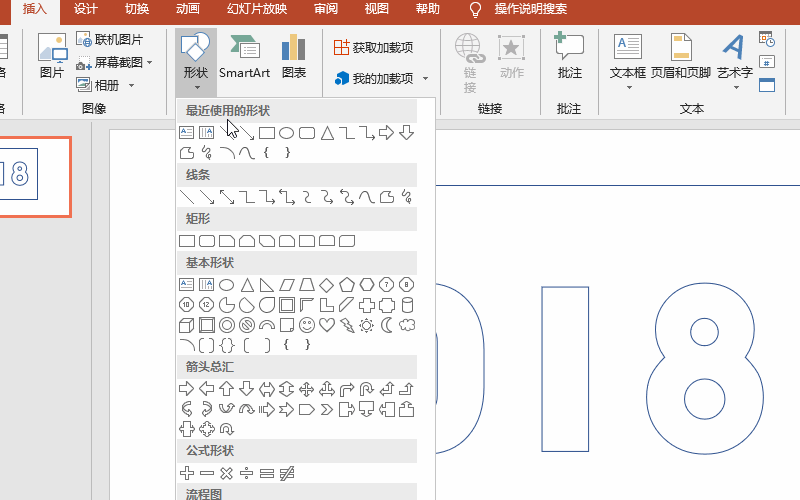Select the scribble shape under 线条

[x=407, y=197]
